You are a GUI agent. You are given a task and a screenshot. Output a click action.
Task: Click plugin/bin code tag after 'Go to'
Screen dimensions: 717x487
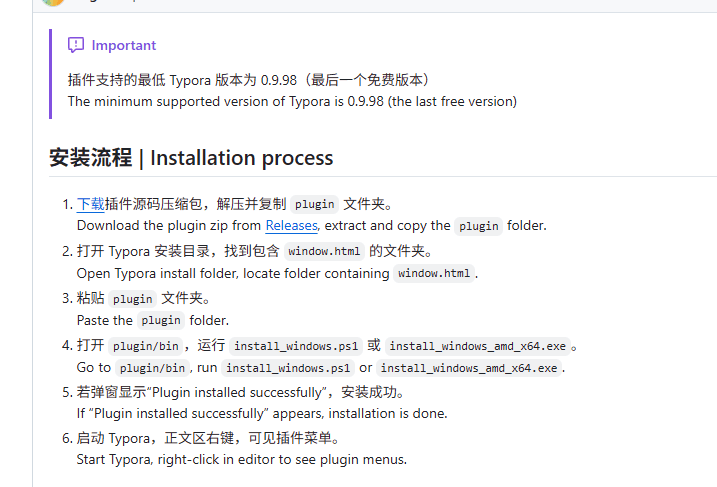click(152, 368)
